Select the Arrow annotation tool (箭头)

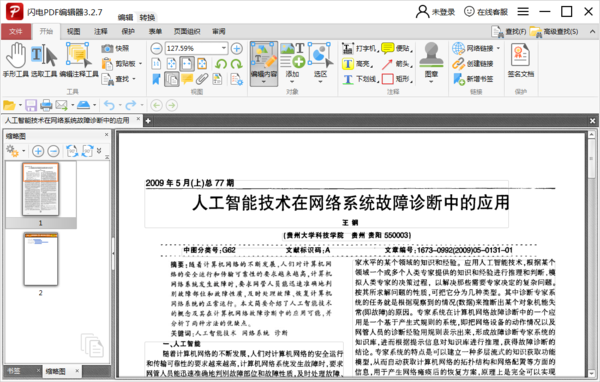click(397, 64)
